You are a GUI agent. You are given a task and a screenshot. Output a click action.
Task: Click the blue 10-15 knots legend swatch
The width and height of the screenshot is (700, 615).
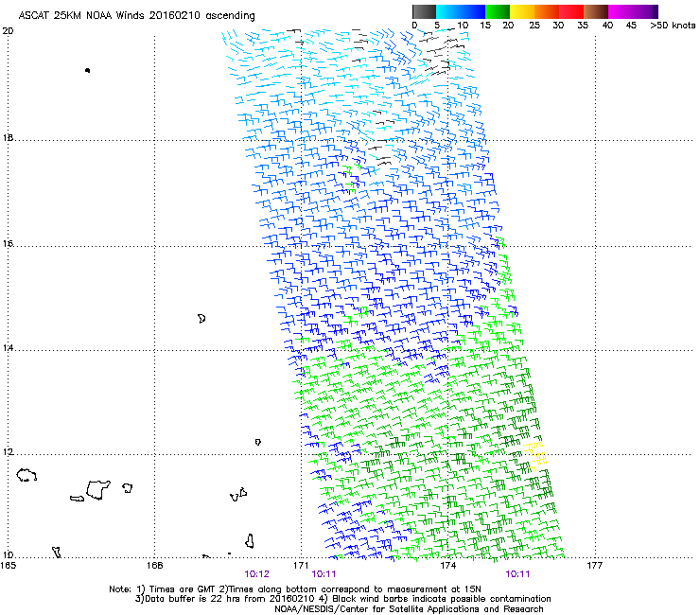[473, 11]
